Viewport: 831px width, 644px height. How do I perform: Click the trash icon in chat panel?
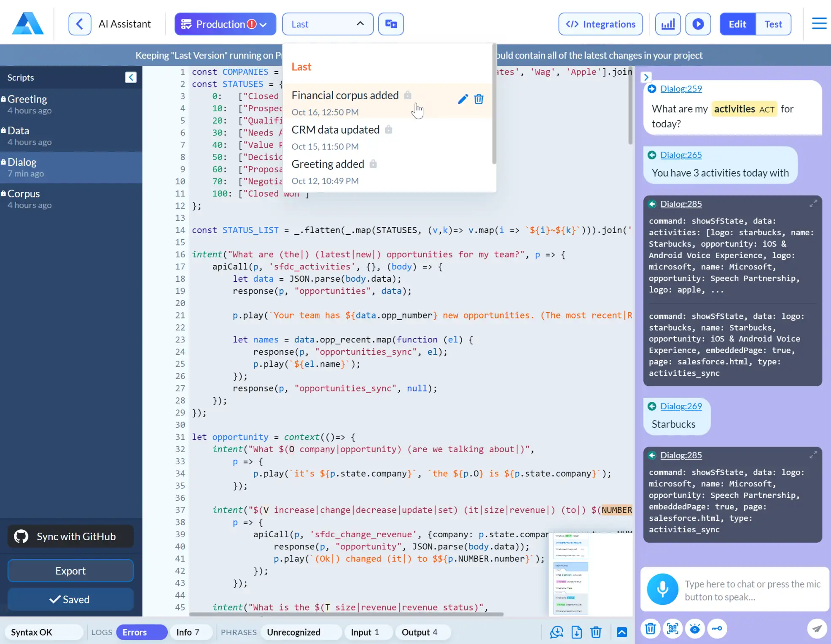[x=650, y=628]
